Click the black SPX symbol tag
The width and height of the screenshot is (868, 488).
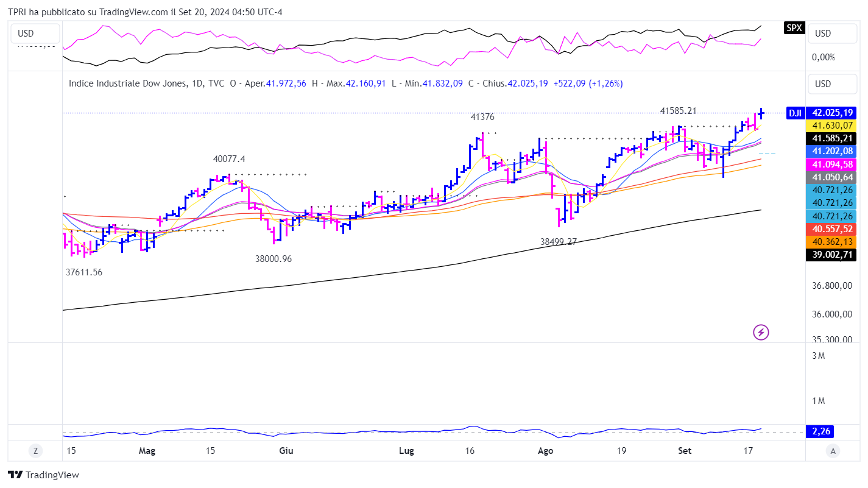coord(794,27)
